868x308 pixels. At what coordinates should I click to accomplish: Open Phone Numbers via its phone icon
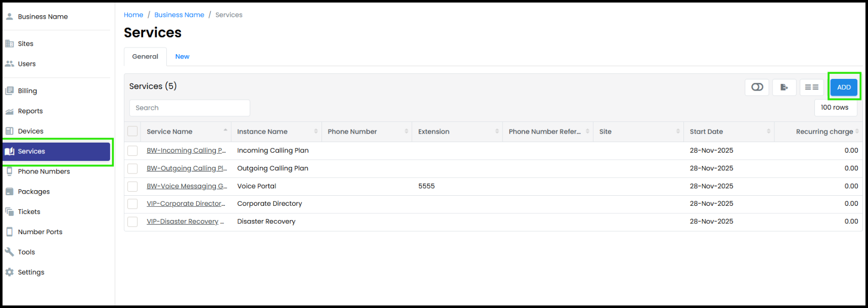tap(9, 171)
